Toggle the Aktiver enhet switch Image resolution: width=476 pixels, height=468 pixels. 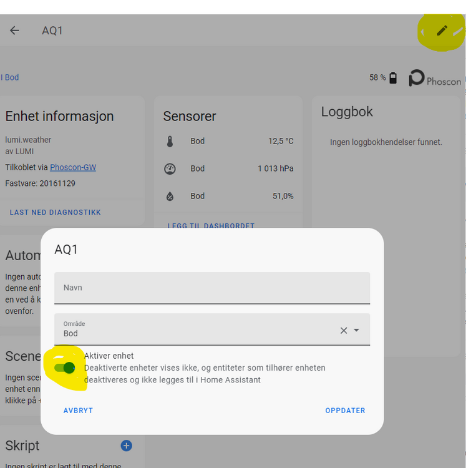[x=65, y=368]
